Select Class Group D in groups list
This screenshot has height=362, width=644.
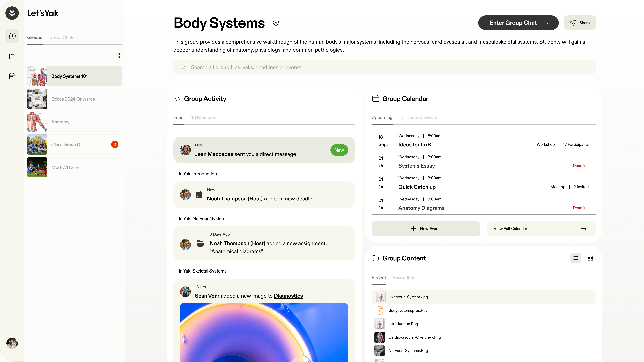74,145
